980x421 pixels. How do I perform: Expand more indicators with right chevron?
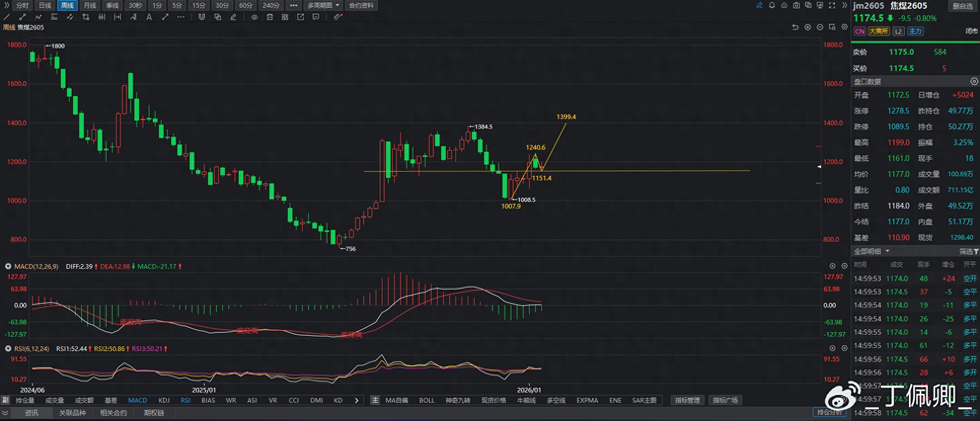pyautogui.click(x=356, y=400)
